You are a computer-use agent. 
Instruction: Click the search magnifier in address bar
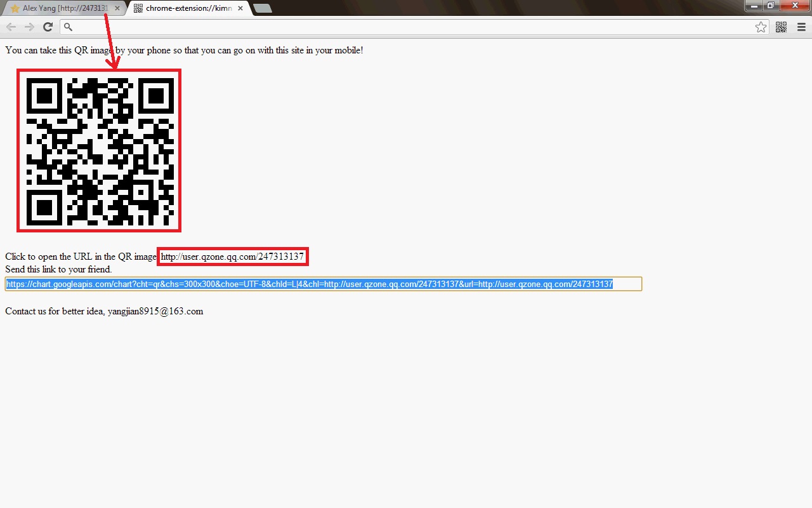click(69, 27)
